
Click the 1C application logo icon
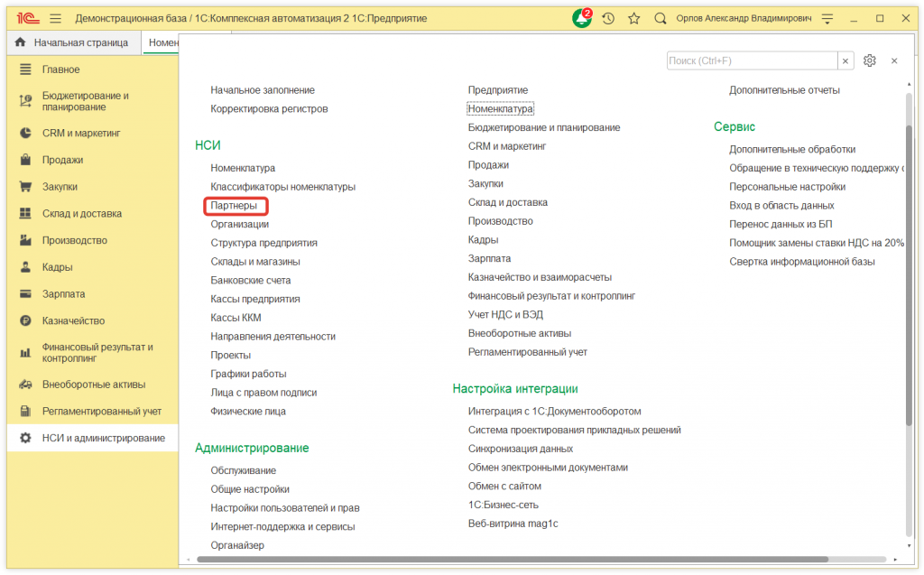pos(25,18)
